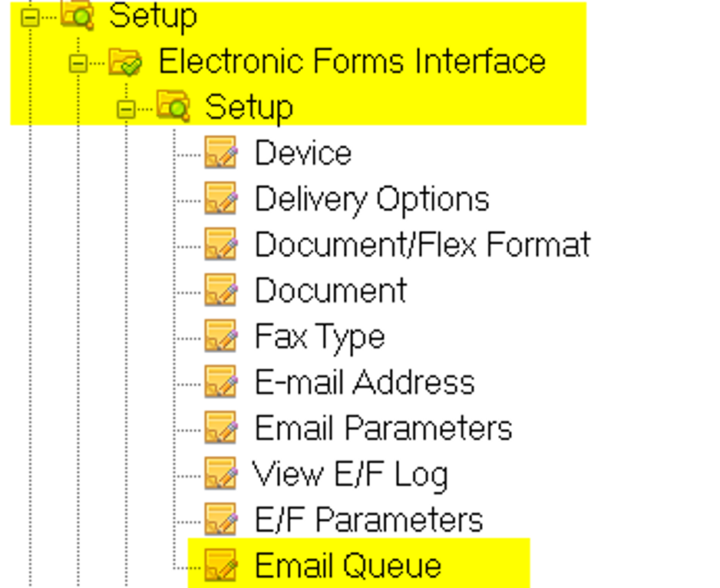This screenshot has width=720, height=588.
Task: Select the Fax Type label
Action: point(319,337)
